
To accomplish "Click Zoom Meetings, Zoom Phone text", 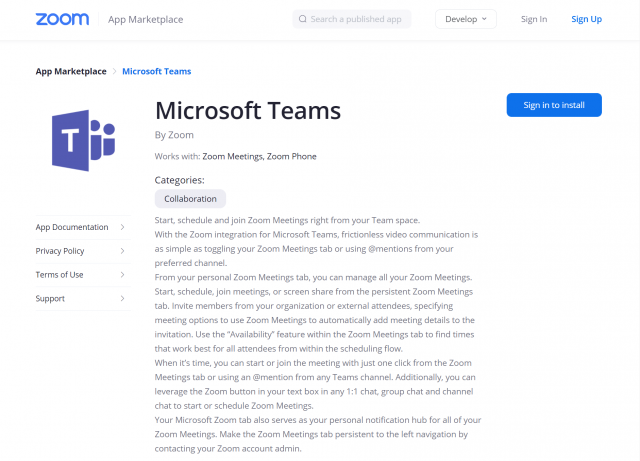I will point(259,156).
